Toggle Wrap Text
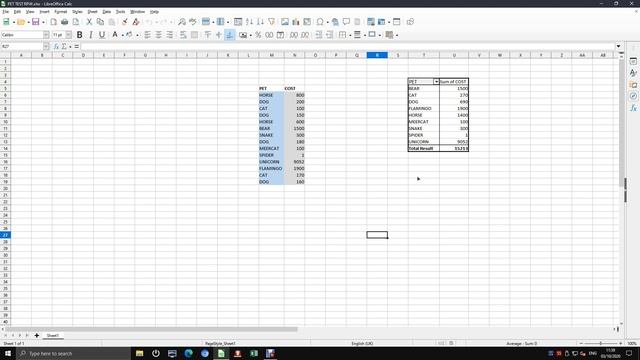The image size is (640, 360). click(x=183, y=35)
